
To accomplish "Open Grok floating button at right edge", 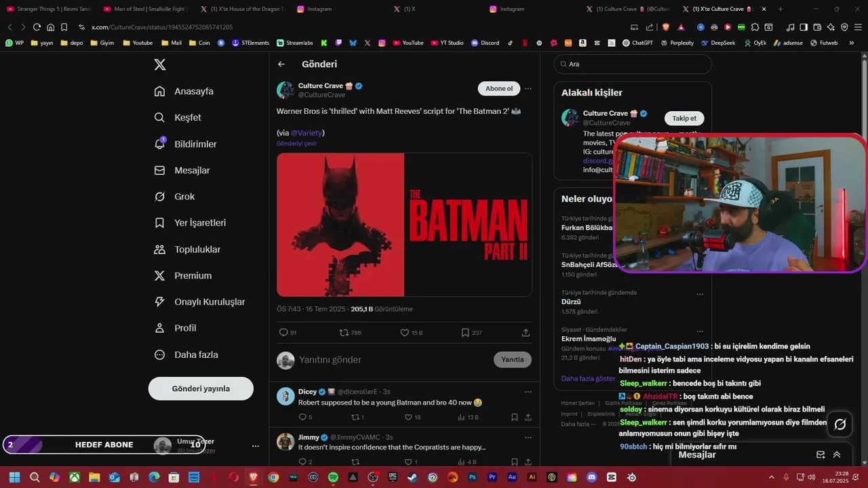I will 840,424.
